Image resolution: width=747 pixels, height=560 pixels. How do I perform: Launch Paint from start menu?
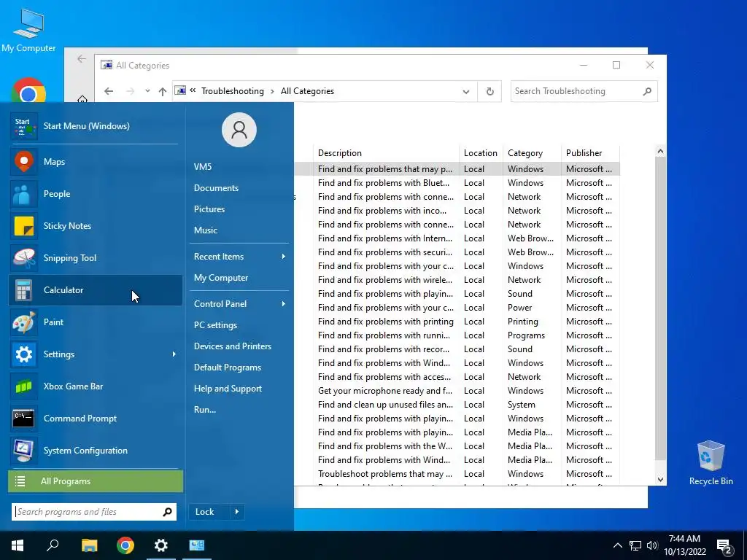point(96,322)
